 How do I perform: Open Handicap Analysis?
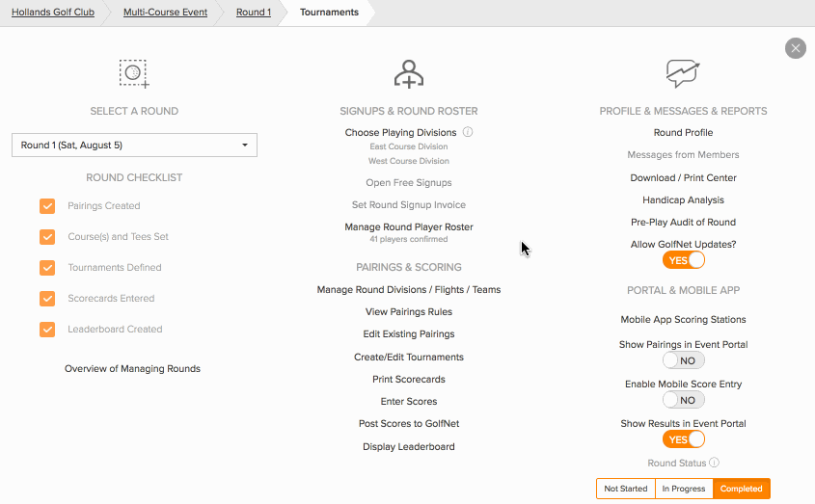[x=683, y=200]
